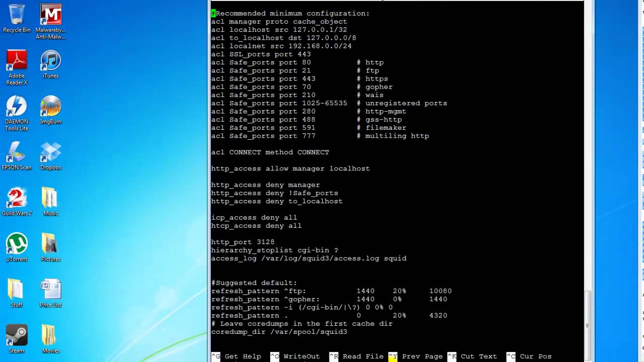Click the EPSON Scan shortcut
Viewport: 644px width, 362px height.
pos(17,155)
